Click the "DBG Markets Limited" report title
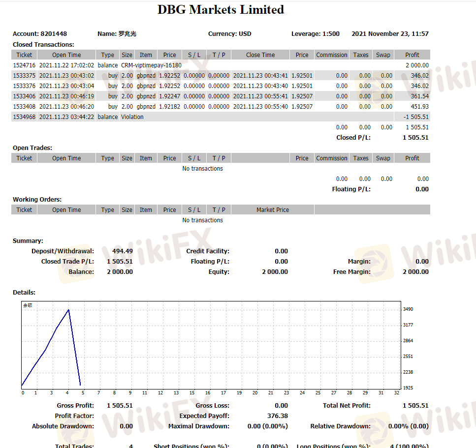This screenshot has width=476, height=448. pyautogui.click(x=221, y=10)
